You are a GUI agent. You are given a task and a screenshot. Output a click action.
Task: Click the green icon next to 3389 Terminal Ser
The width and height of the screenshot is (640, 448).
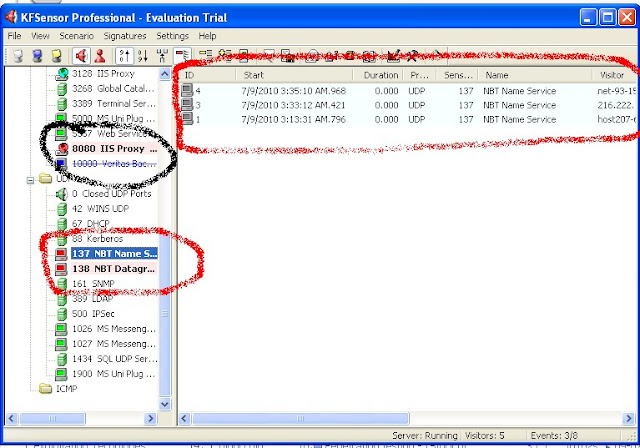(x=62, y=104)
